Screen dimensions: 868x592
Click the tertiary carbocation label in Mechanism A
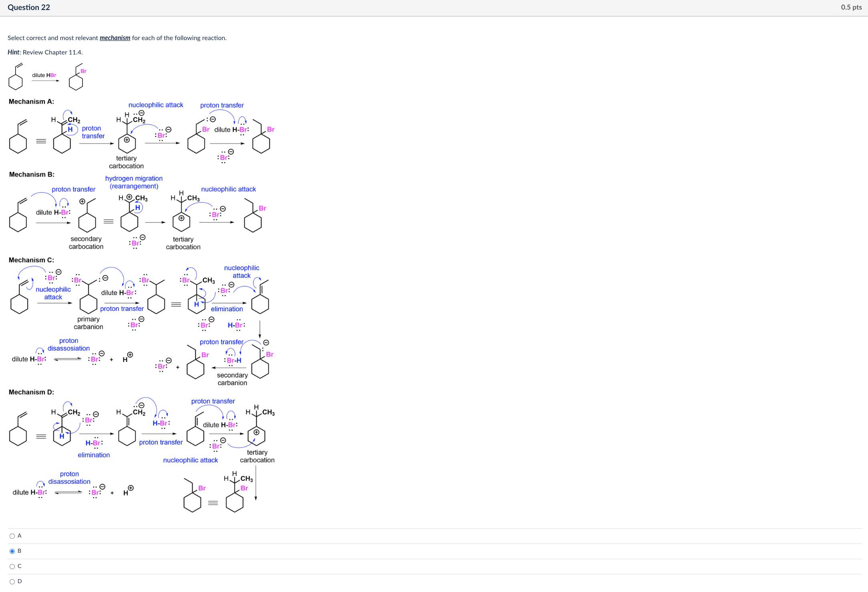point(126,162)
